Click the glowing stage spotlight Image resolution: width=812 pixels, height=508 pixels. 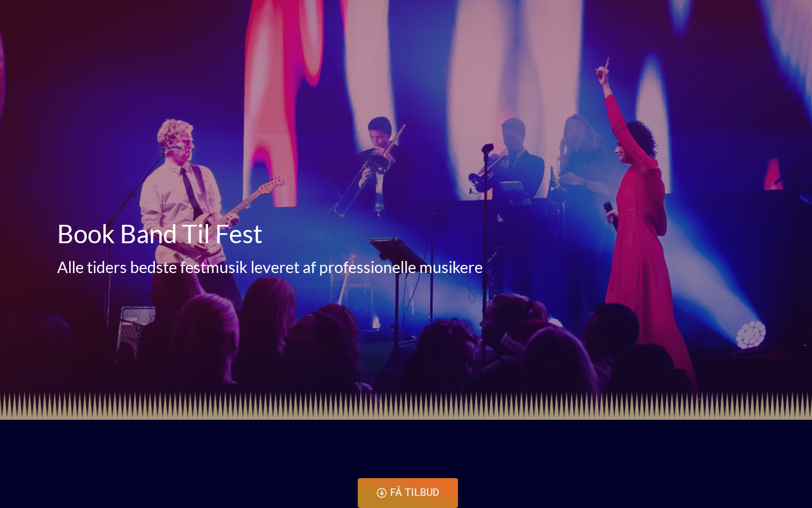click(750, 335)
